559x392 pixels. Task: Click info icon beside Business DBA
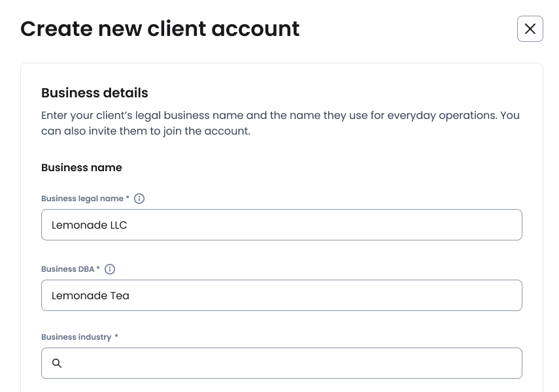pyautogui.click(x=110, y=269)
